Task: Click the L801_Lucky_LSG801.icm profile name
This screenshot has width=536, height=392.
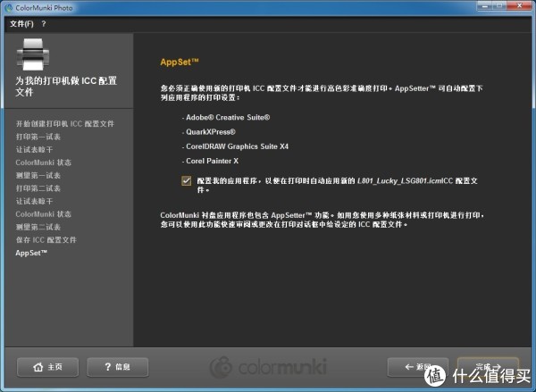Action: [x=400, y=180]
